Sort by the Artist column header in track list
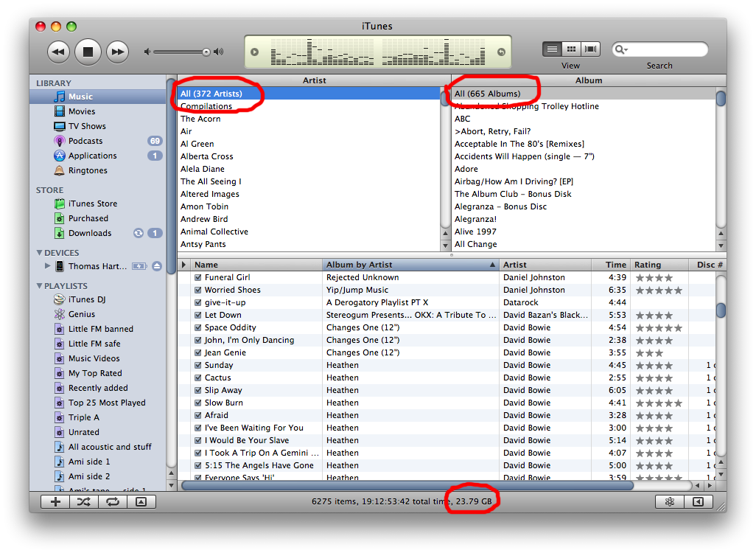Viewport: 756px width, 553px height. point(545,265)
